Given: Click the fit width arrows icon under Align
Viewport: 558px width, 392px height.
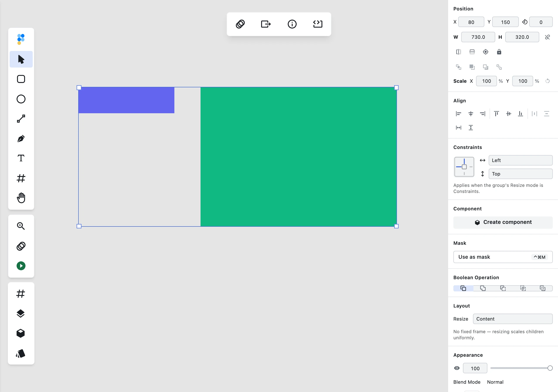Looking at the screenshot, I should [459, 128].
